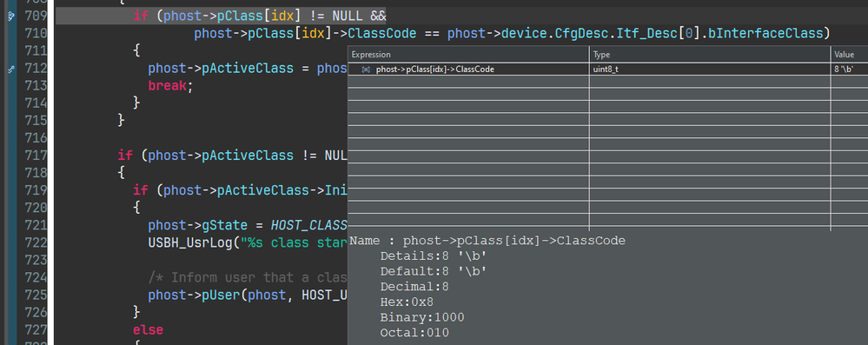Click the 'else' keyword on line 727
Screen dimensions: 868x345
click(149, 330)
